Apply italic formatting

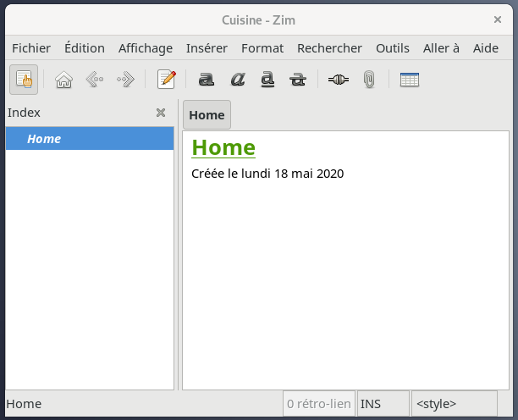click(x=237, y=80)
